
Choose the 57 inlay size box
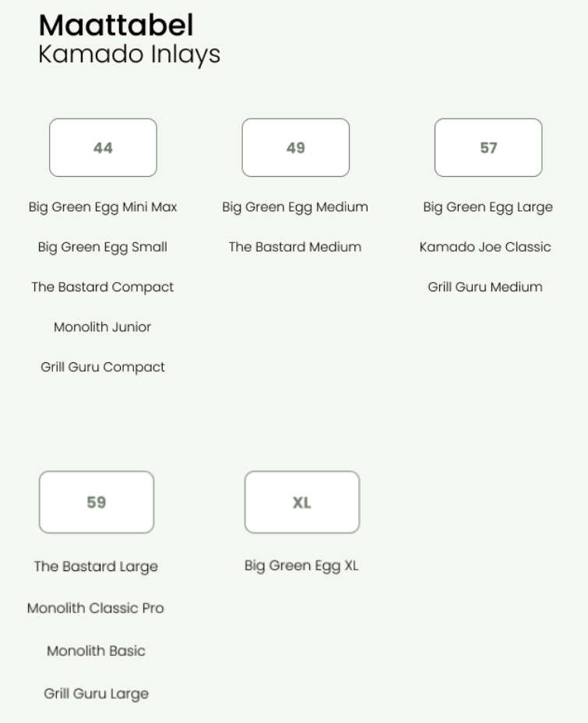(488, 147)
